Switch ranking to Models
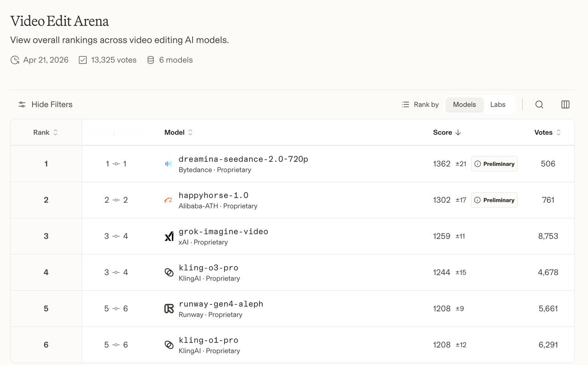The height and width of the screenshot is (365, 588). pos(464,105)
